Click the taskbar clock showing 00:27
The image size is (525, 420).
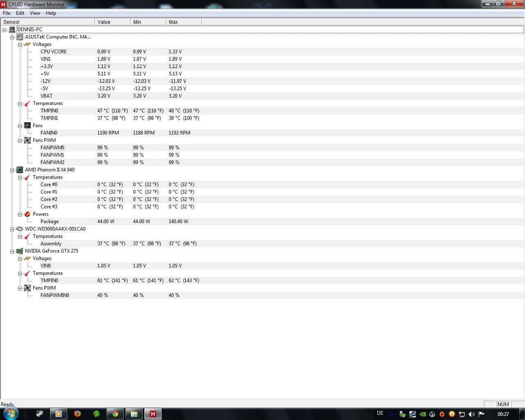point(503,414)
